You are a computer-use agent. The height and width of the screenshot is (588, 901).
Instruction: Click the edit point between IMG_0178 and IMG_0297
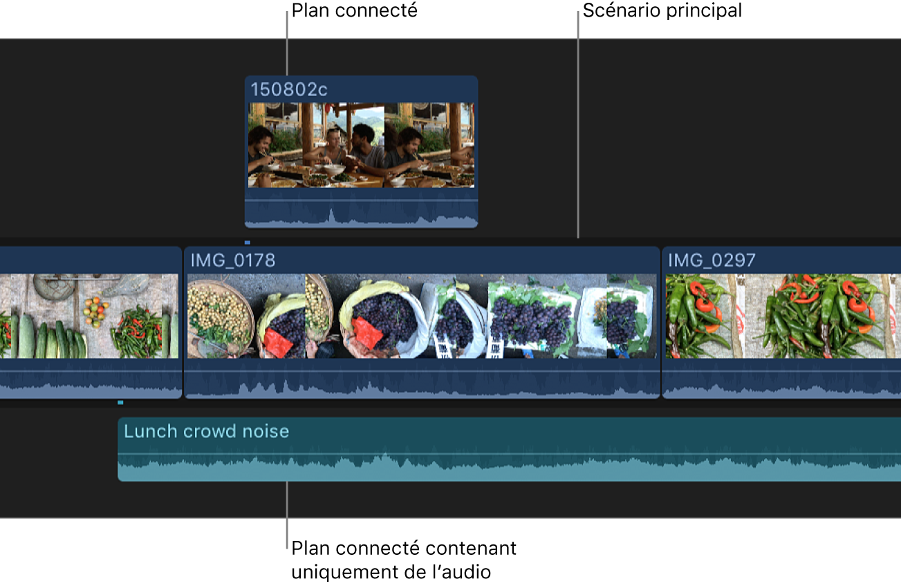(x=660, y=321)
